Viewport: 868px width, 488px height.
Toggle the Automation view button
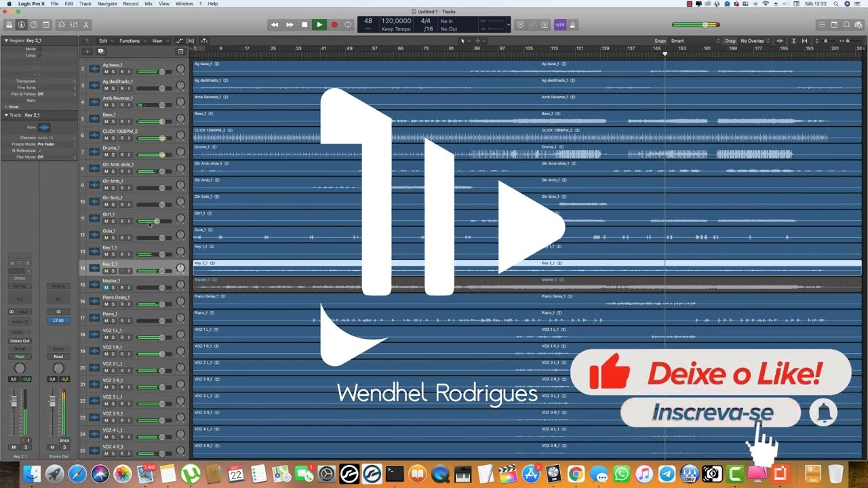[x=179, y=41]
